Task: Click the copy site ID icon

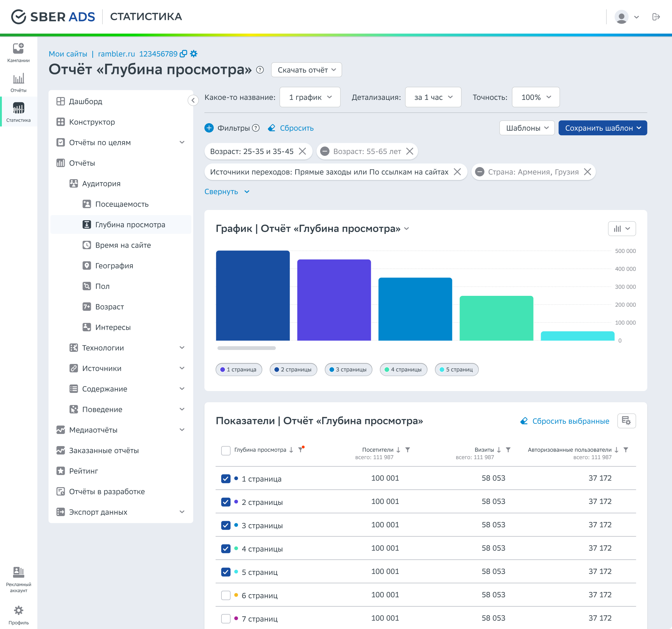Action: (183, 54)
